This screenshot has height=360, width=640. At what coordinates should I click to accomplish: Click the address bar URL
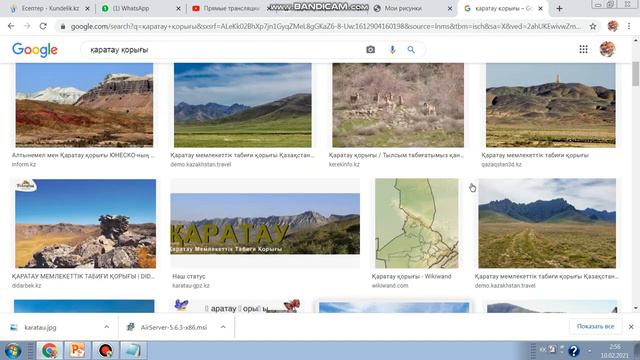coord(325,27)
